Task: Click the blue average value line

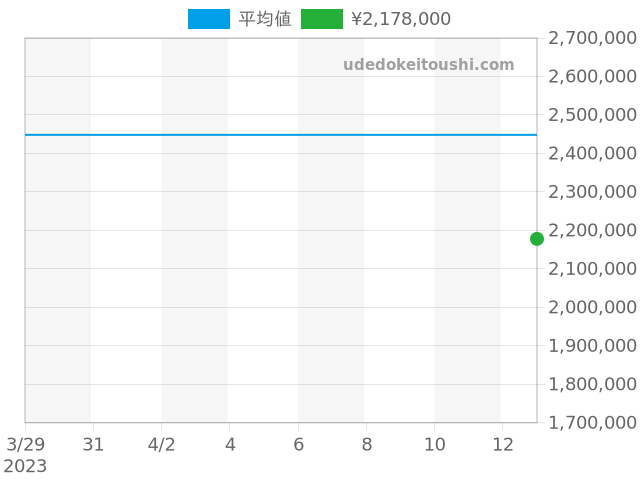Action: tap(280, 134)
